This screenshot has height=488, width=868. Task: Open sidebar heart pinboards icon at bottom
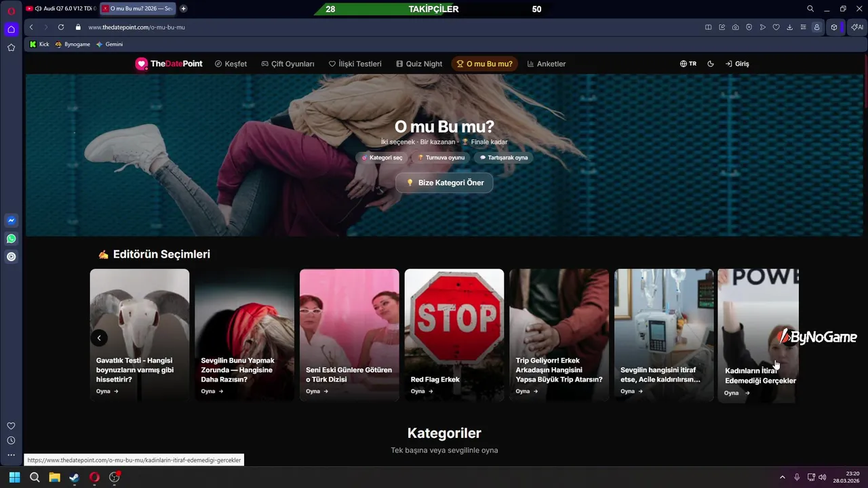(x=11, y=426)
